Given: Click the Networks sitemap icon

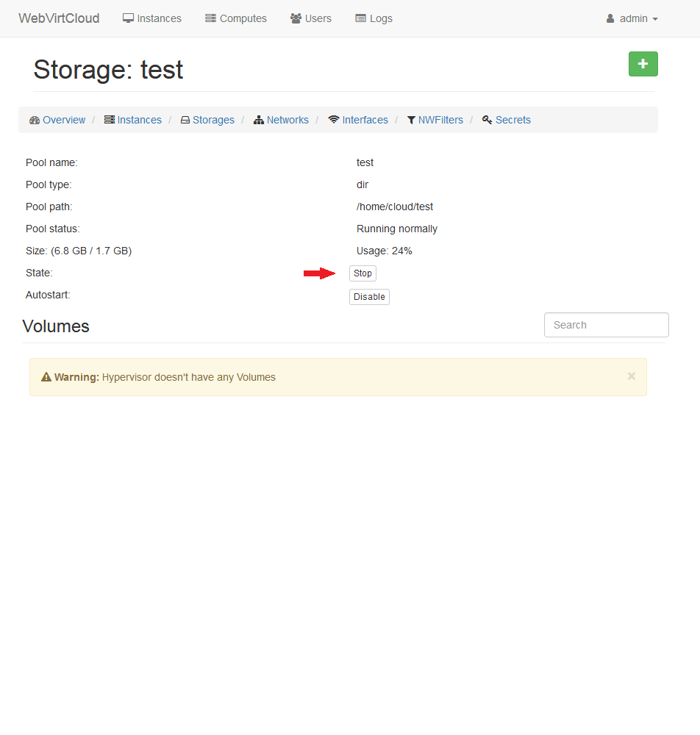Looking at the screenshot, I should point(259,120).
